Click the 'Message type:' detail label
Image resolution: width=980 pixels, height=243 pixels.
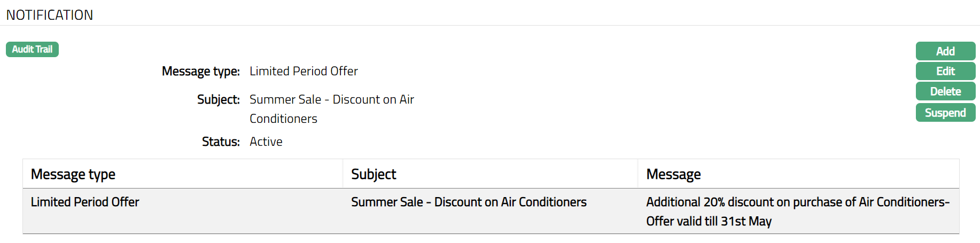click(200, 72)
